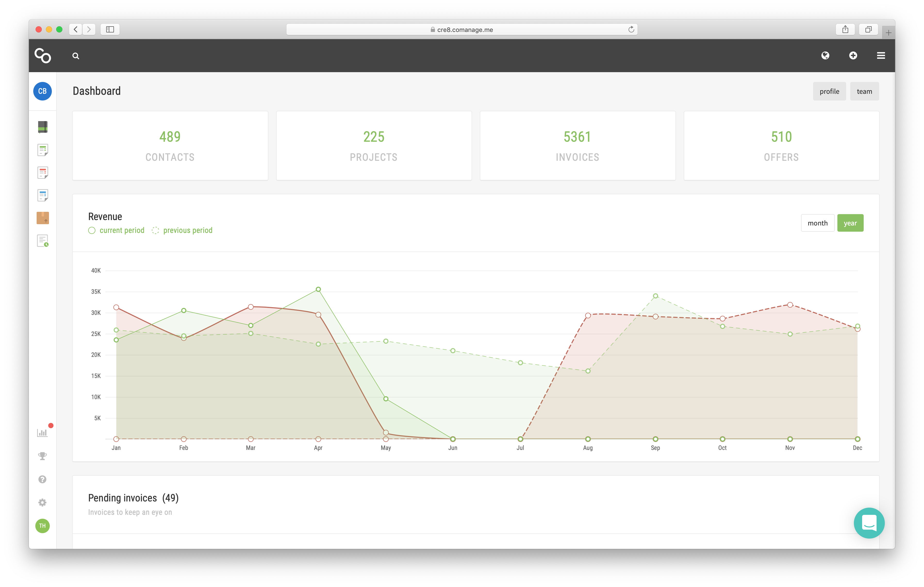Switch to the team dashboard tab
Image resolution: width=924 pixels, height=587 pixels.
[864, 91]
